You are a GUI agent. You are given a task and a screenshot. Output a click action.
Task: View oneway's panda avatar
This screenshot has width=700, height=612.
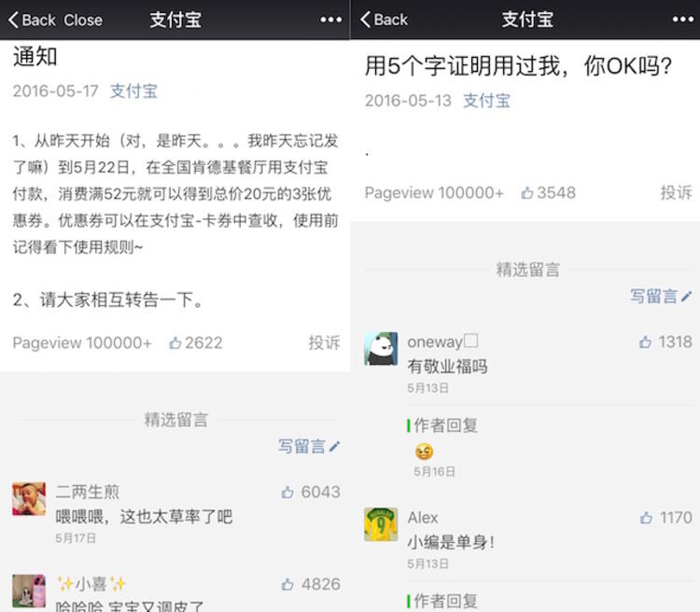point(381,349)
